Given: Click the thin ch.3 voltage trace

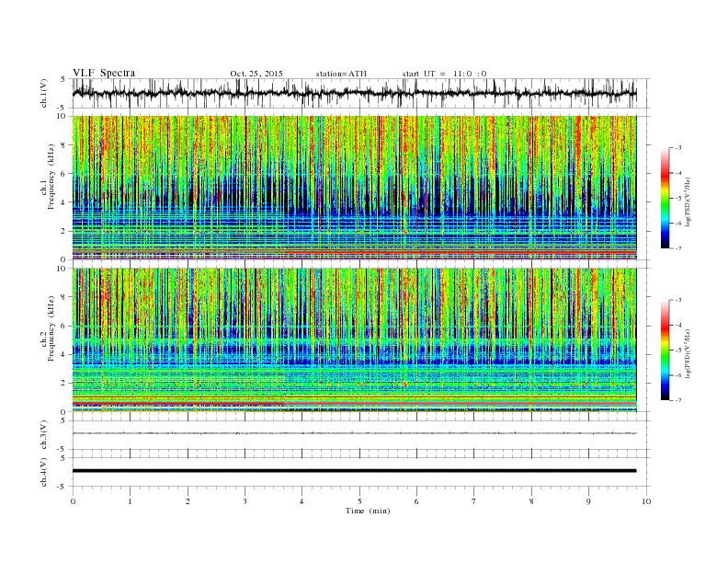Looking at the screenshot, I should (354, 433).
